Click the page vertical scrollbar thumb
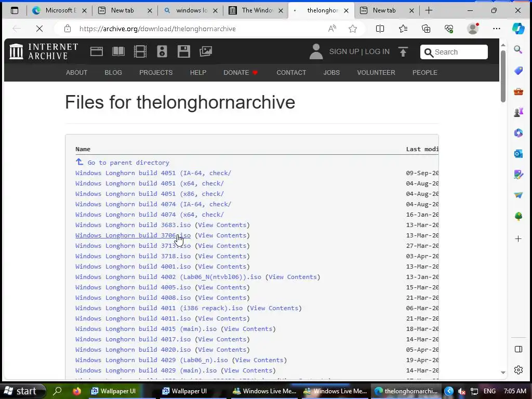 [503, 75]
